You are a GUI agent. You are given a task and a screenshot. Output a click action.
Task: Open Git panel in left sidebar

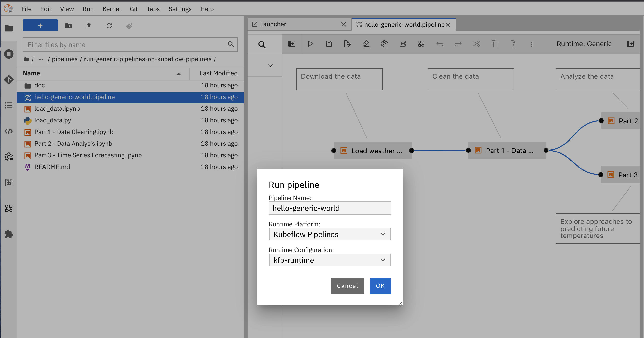coord(9,80)
